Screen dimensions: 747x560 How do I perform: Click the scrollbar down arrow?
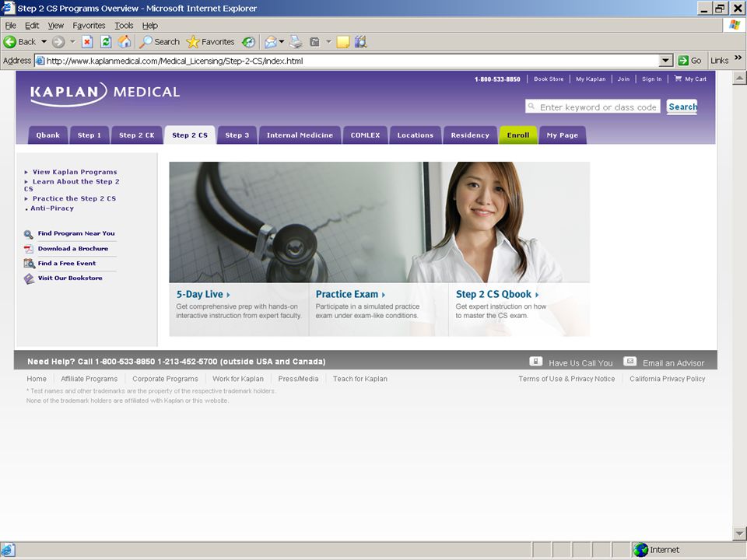tap(739, 534)
